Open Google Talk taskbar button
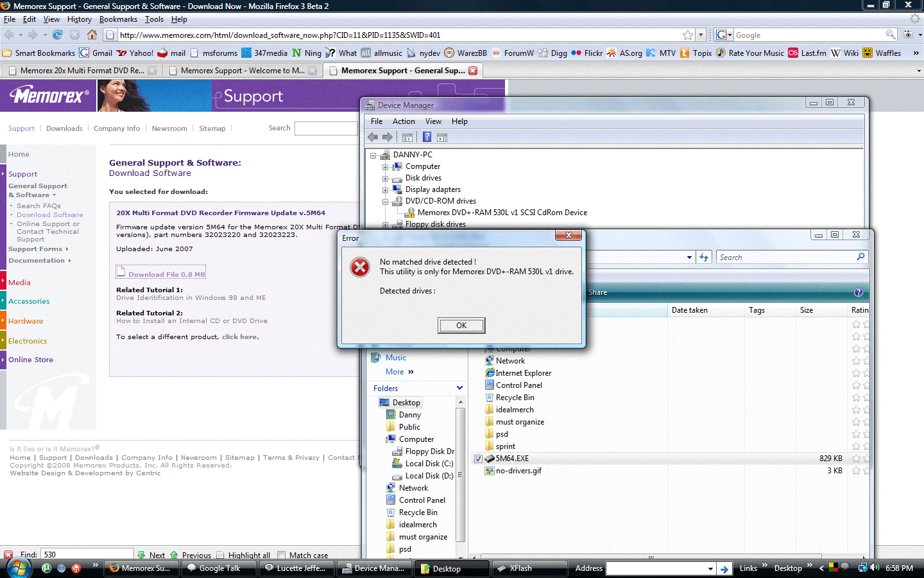 [x=219, y=568]
